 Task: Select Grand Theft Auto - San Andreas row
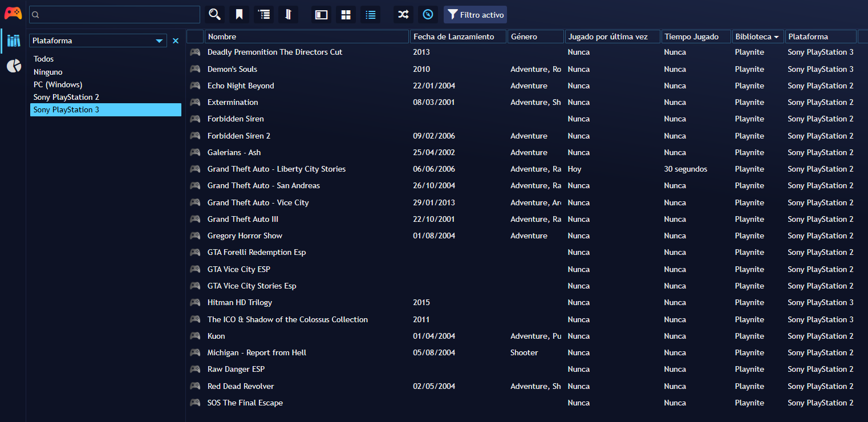point(263,185)
